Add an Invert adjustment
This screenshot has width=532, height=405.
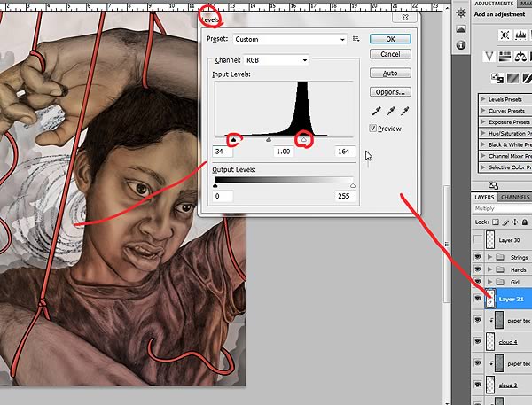pos(497,78)
